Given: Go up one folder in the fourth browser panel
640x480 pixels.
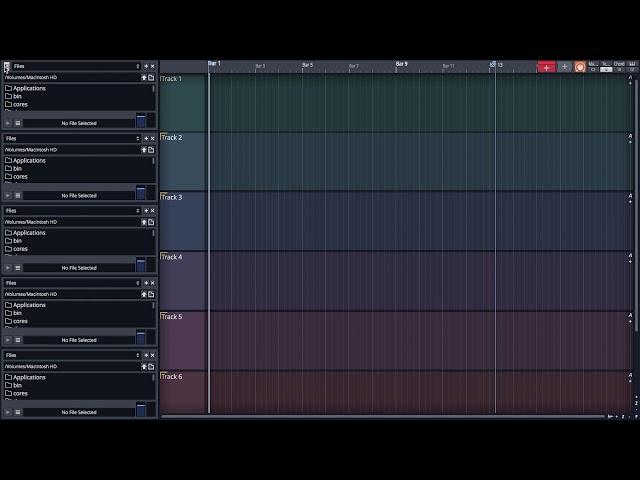Looking at the screenshot, I should tap(144, 294).
